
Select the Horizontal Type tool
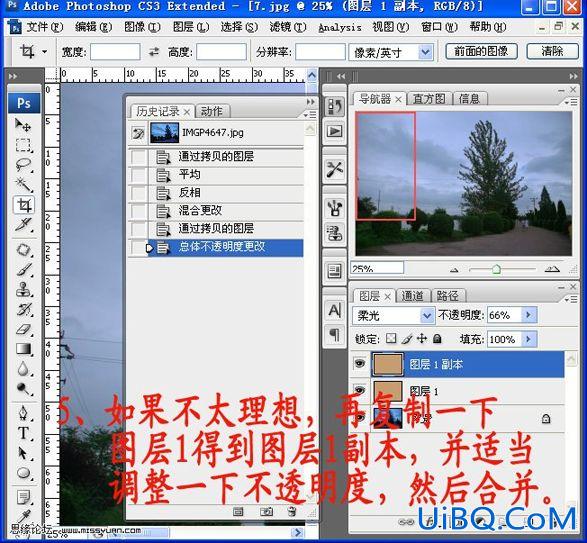23,433
